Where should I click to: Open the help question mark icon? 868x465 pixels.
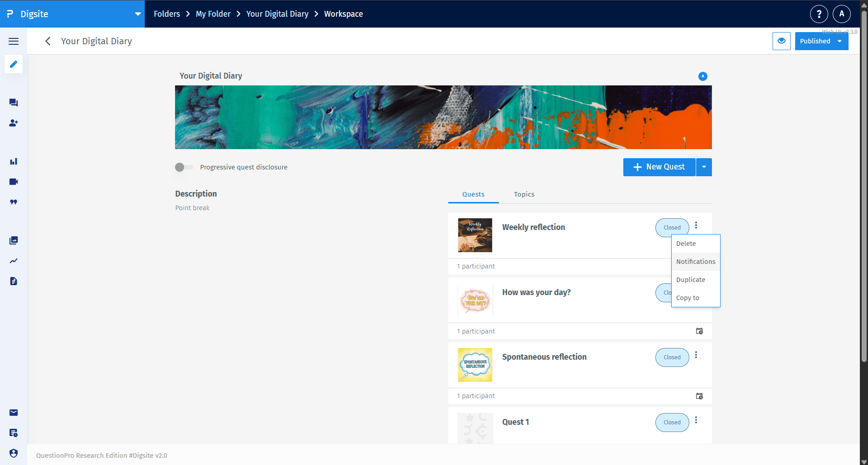click(x=819, y=14)
